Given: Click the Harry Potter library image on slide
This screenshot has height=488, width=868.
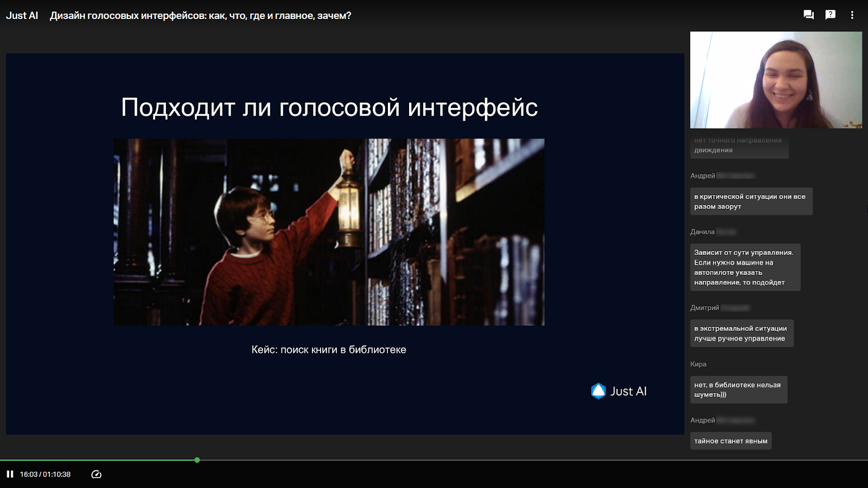Looking at the screenshot, I should pos(329,232).
